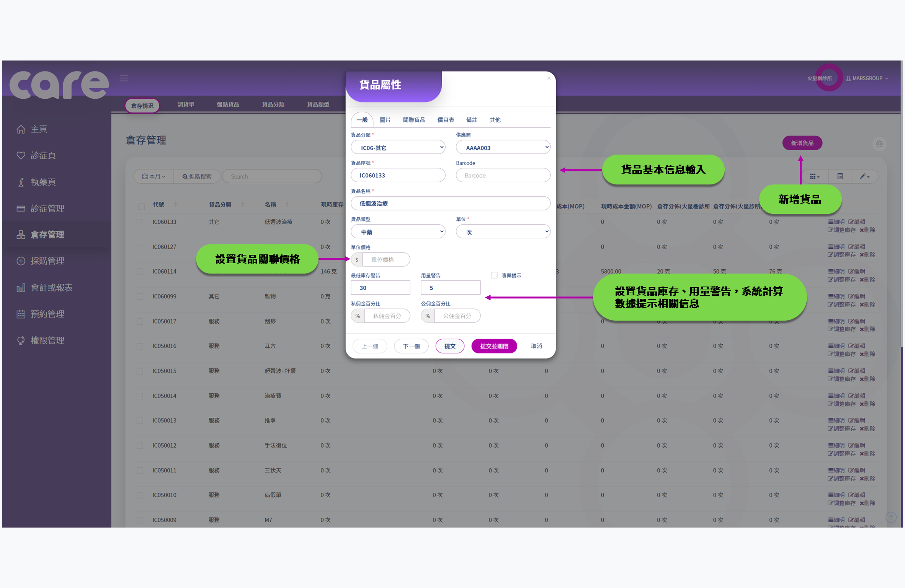Viewport: 905px width, 588px height.
Task: Expand the 單位 dropdown showing 次
Action: coord(503,231)
